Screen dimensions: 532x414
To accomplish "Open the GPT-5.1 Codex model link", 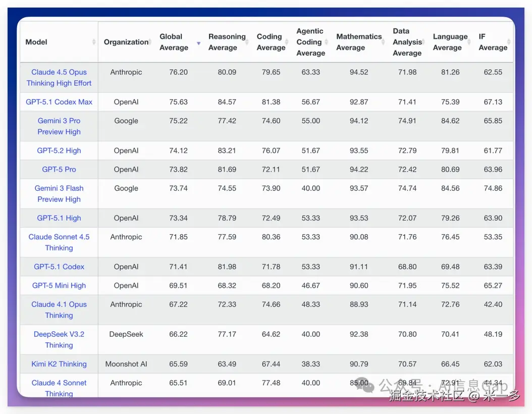I will pyautogui.click(x=59, y=267).
